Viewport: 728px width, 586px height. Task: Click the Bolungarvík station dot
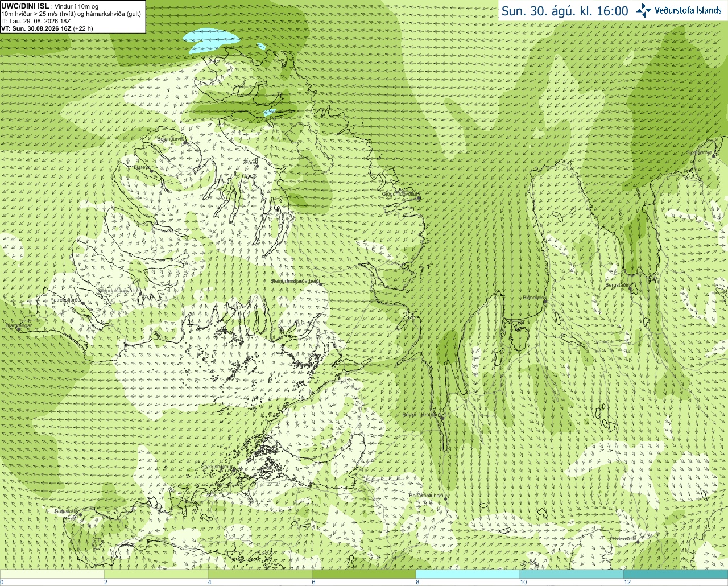[185, 143]
